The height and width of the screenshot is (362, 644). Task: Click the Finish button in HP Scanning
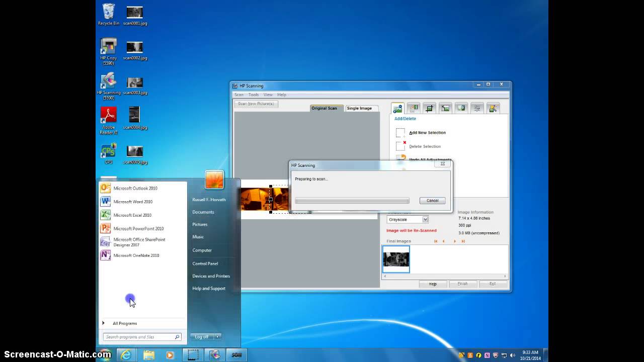462,284
